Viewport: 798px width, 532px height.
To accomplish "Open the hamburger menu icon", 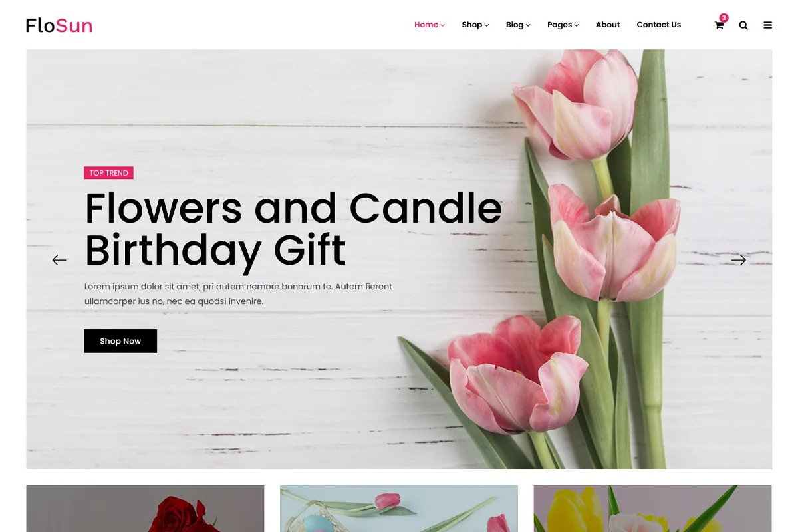I will pyautogui.click(x=768, y=25).
